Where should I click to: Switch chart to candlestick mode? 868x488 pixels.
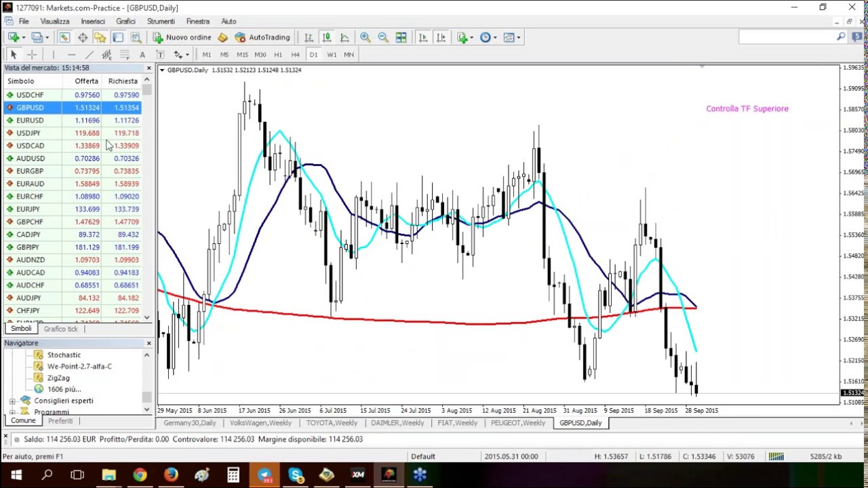[326, 37]
